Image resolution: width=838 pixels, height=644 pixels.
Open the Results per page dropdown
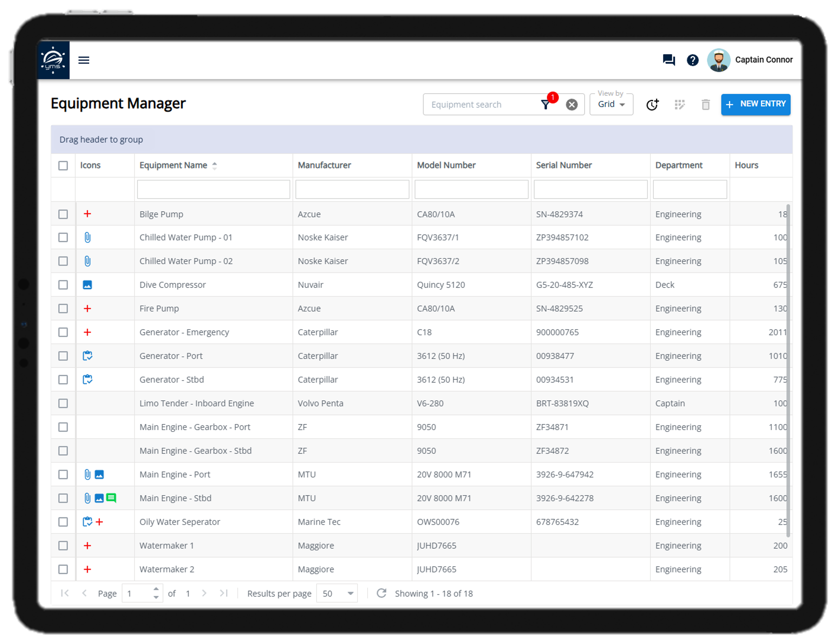[337, 594]
